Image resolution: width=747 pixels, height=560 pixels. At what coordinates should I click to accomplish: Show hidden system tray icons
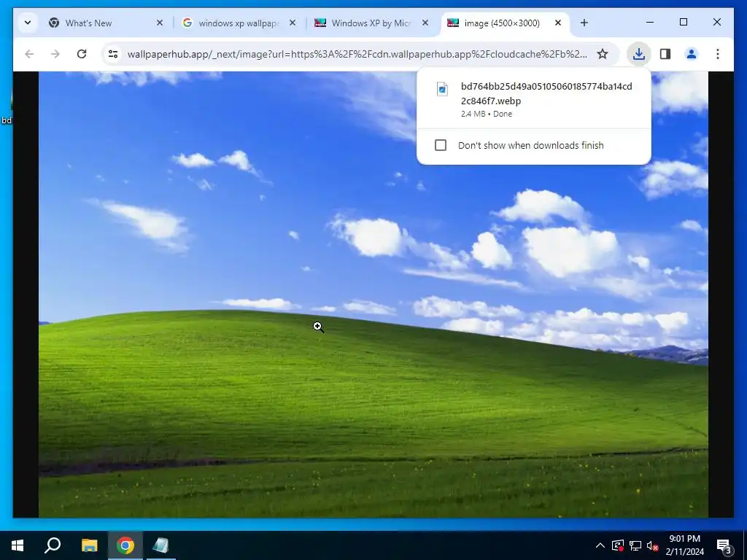pyautogui.click(x=600, y=545)
